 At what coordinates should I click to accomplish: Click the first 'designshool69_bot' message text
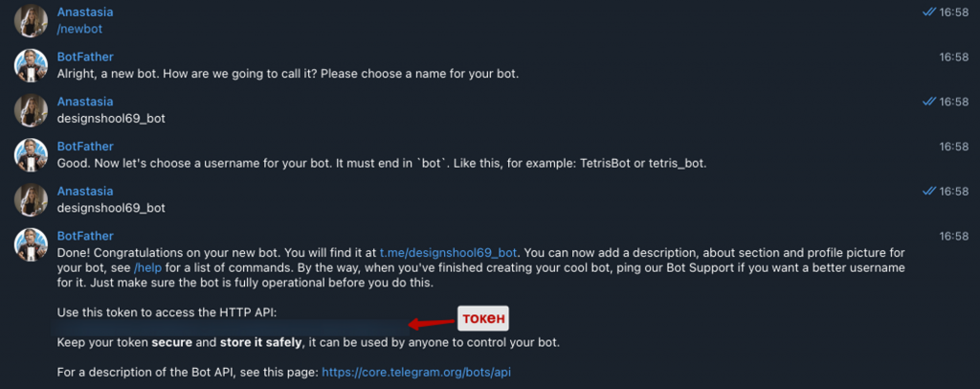[111, 119]
